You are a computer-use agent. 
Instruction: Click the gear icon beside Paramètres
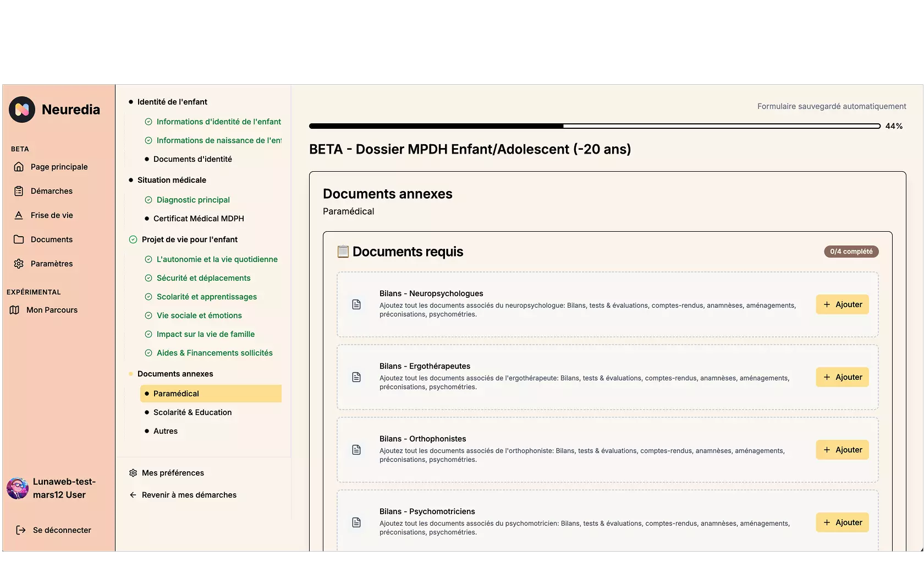point(19,264)
